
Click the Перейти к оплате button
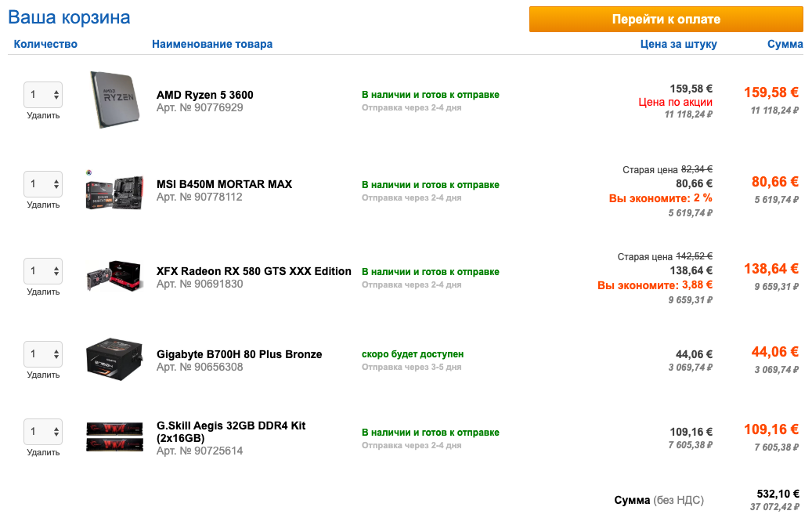click(666, 19)
